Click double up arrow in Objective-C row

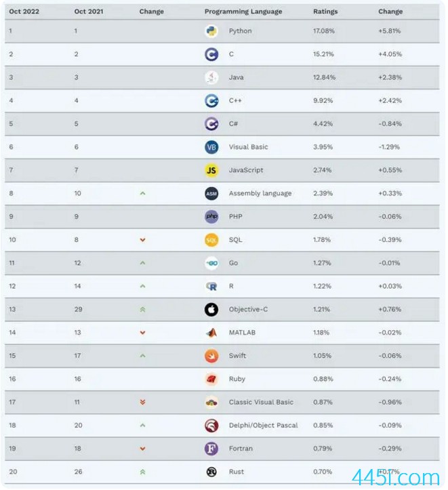(143, 309)
